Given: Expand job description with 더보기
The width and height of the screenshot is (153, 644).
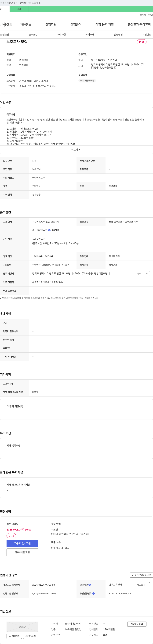Looking at the screenshot, I should [76, 149].
